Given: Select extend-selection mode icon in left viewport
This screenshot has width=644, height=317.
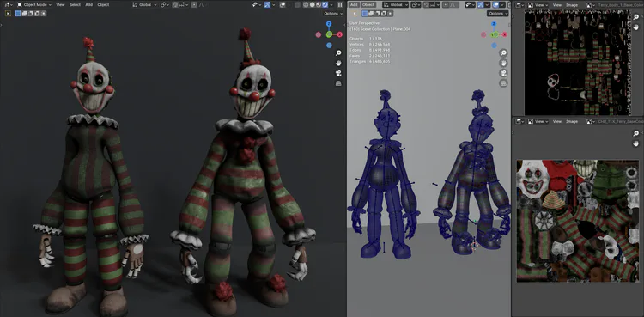Looking at the screenshot, I should click(25, 13).
